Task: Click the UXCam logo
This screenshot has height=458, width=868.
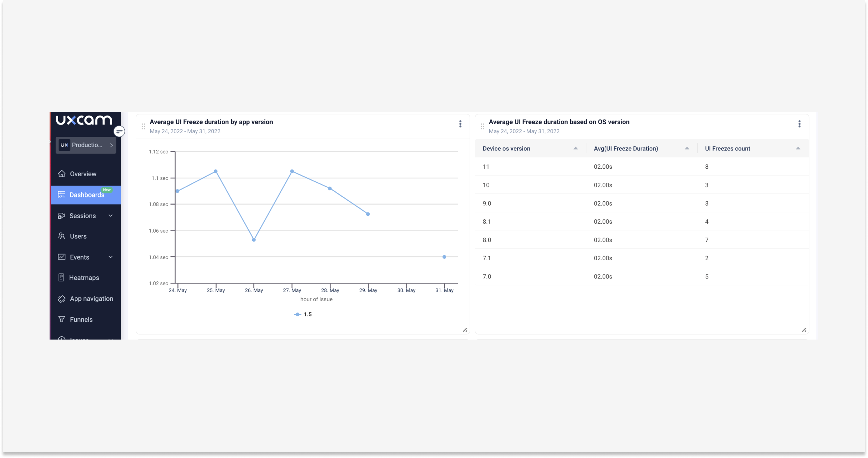Action: click(x=84, y=120)
